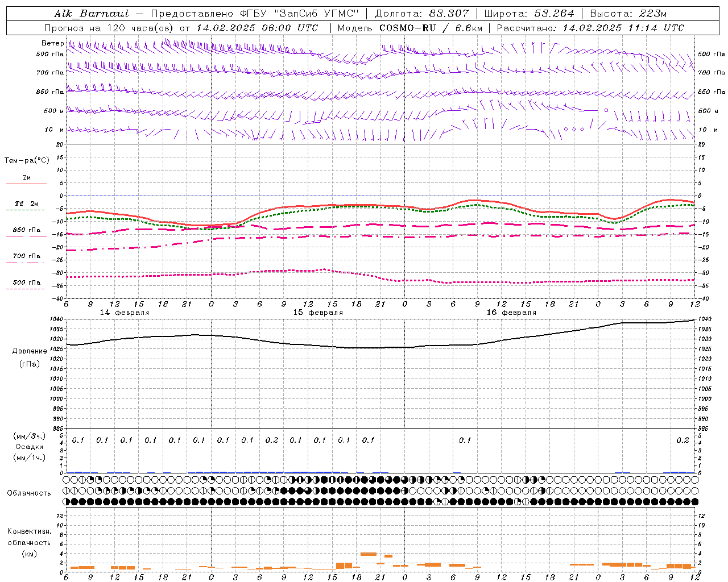This screenshot has width=728, height=582.
Task: Click the '700 гПа' temperature legend label
Action: 27,256
